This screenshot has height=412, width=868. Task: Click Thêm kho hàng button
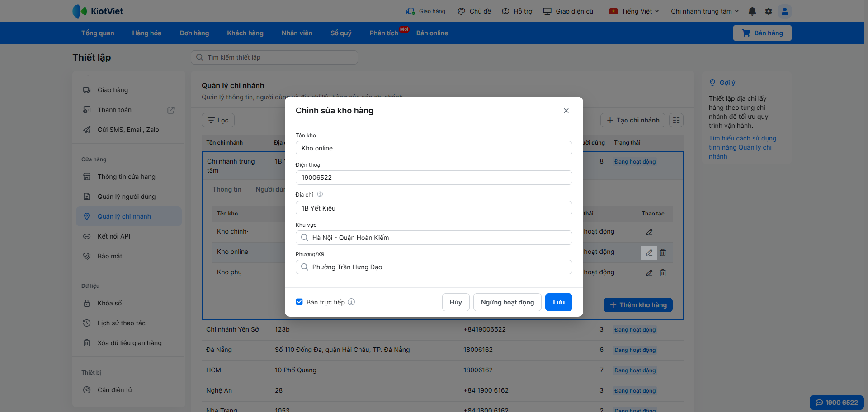pyautogui.click(x=638, y=305)
